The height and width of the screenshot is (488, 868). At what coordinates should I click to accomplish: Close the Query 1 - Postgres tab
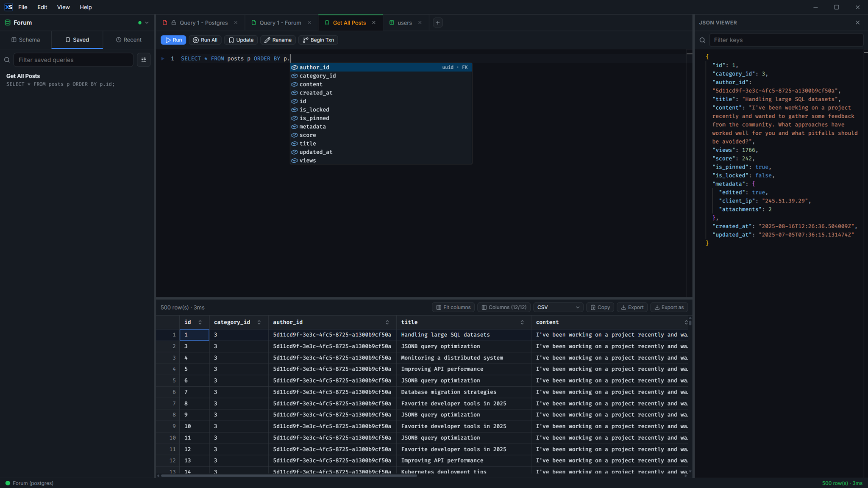point(236,23)
